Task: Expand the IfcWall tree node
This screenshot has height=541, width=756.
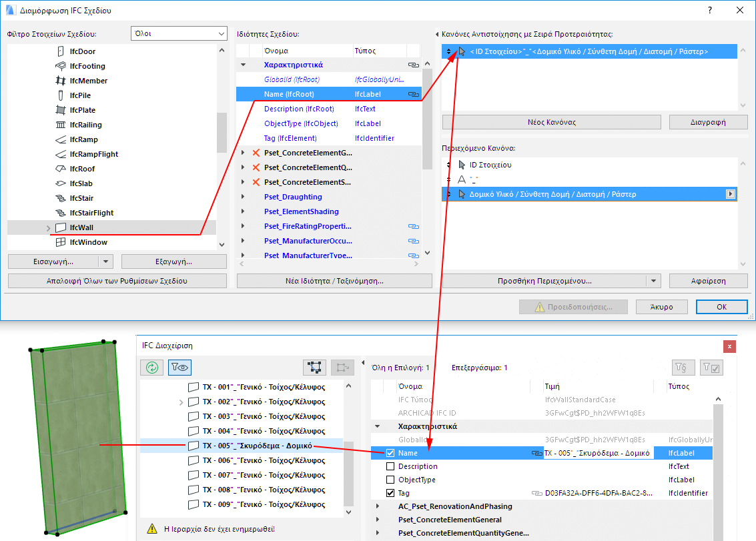Action: coord(48,228)
